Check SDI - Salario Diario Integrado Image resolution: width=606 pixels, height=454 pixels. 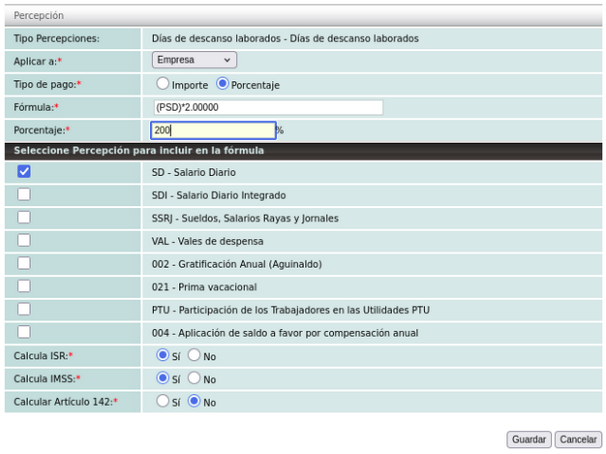pos(24,195)
